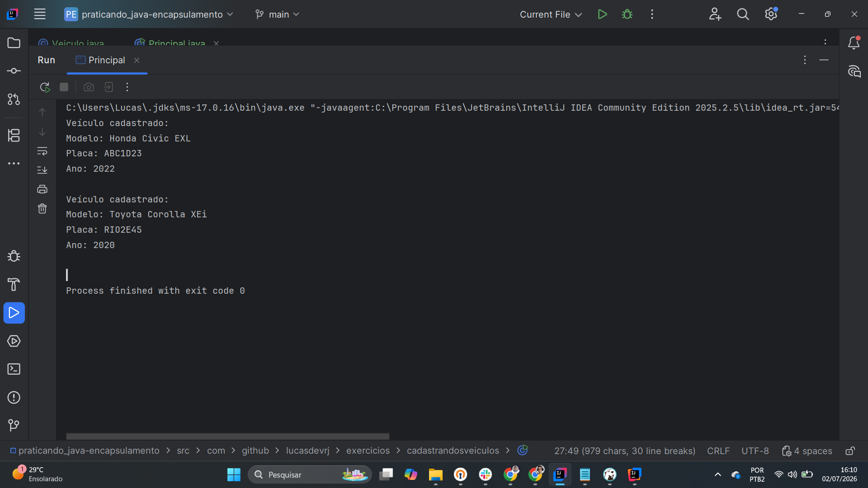Select the Principal run tab
Screen dimensions: 868x488
107,60
